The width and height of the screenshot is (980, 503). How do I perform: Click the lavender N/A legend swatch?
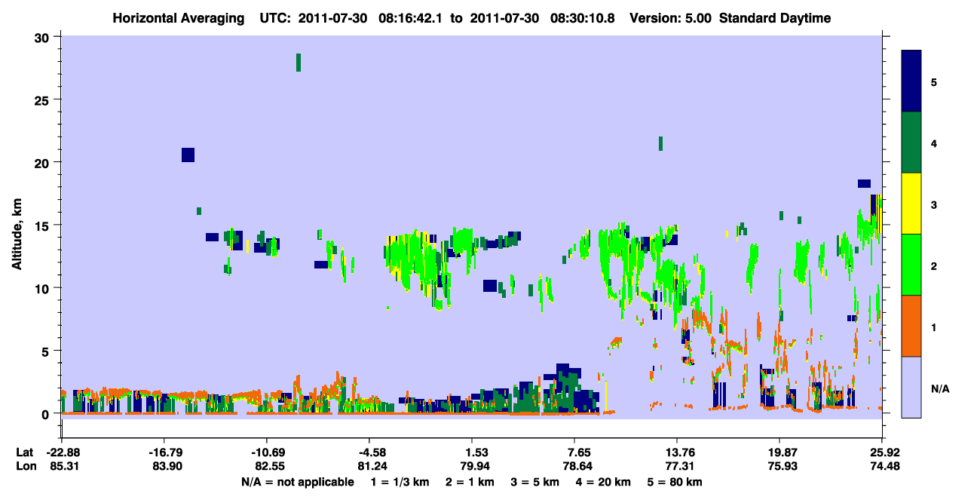pos(911,387)
